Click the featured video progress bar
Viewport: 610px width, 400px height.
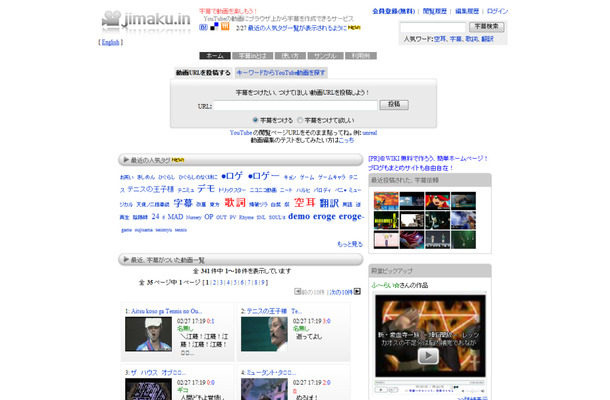[430, 383]
